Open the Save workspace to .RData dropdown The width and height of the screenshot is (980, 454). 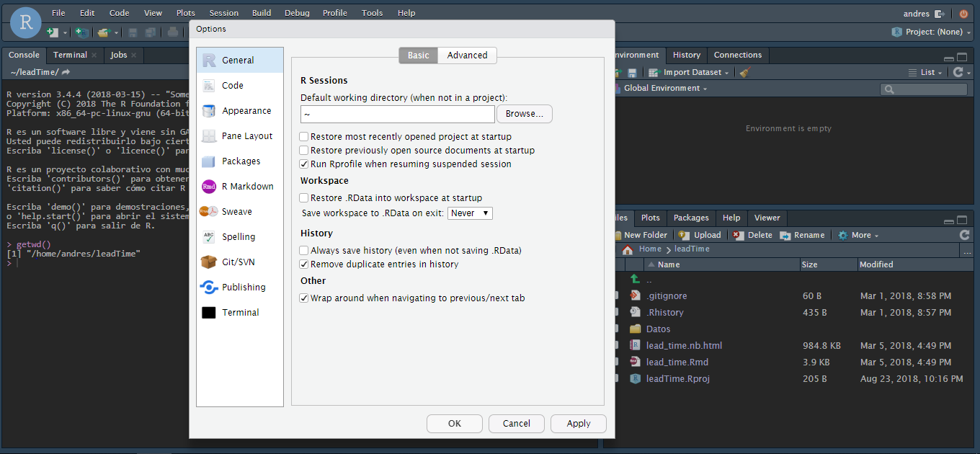tap(470, 213)
